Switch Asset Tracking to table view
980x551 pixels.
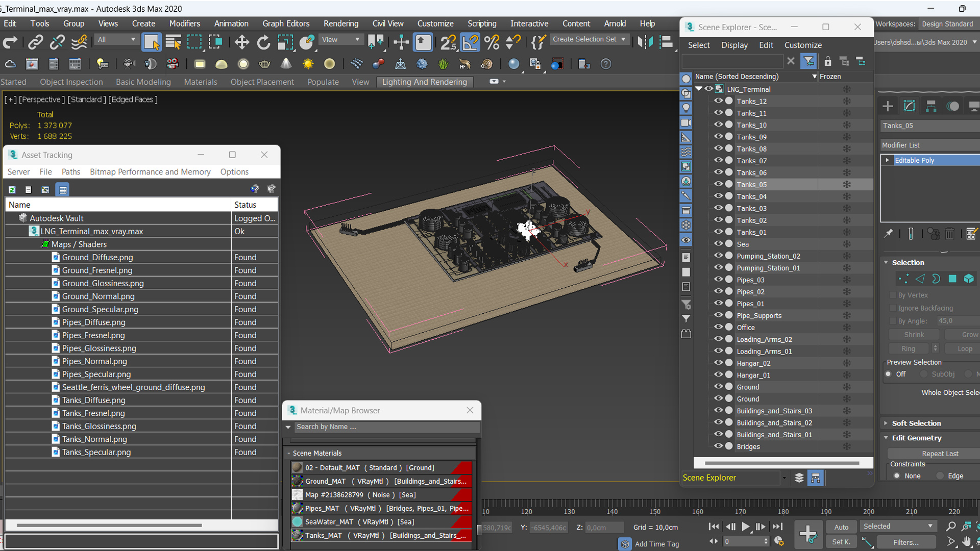pyautogui.click(x=63, y=190)
